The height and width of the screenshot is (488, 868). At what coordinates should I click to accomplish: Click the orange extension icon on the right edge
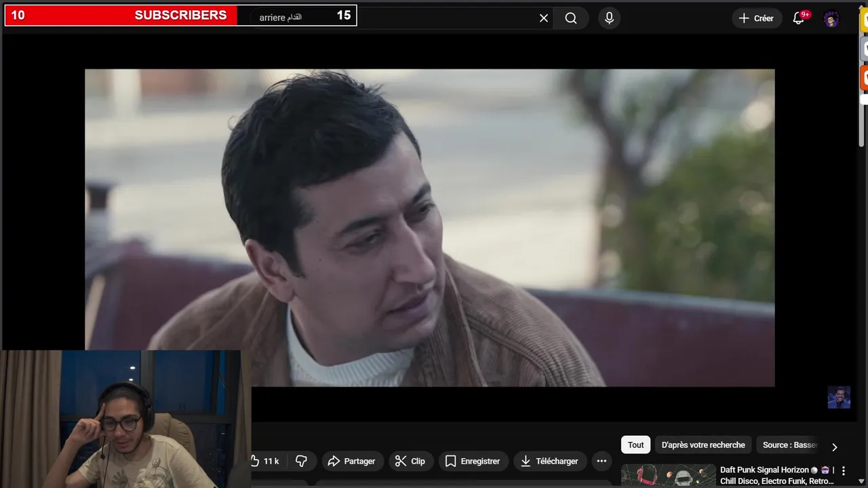click(x=865, y=77)
